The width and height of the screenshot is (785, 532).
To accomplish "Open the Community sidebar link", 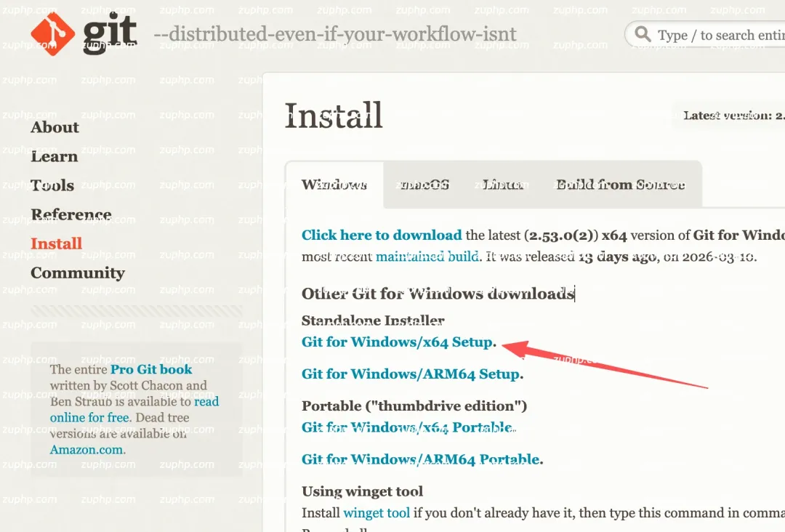I will [78, 273].
